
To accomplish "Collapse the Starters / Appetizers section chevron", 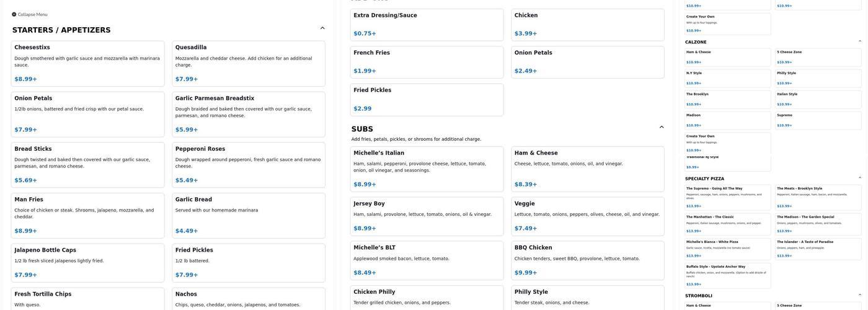I will pyautogui.click(x=322, y=29).
